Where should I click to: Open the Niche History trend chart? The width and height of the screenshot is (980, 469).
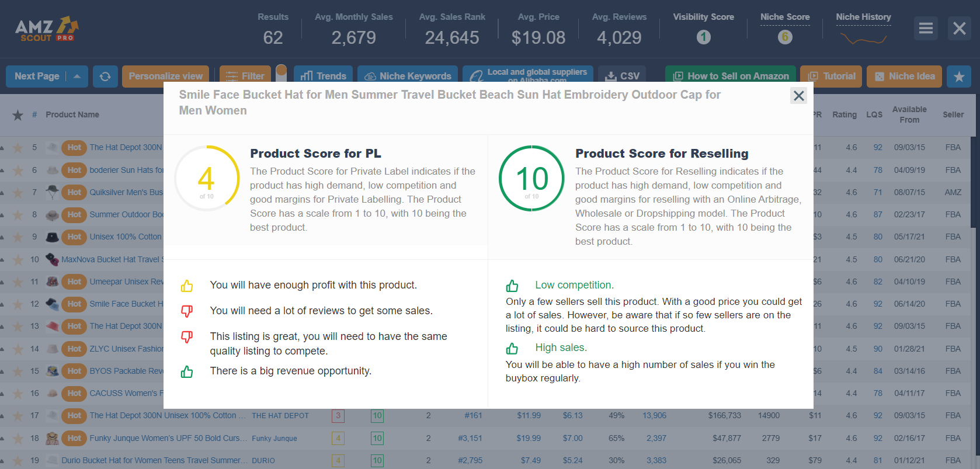pos(863,39)
